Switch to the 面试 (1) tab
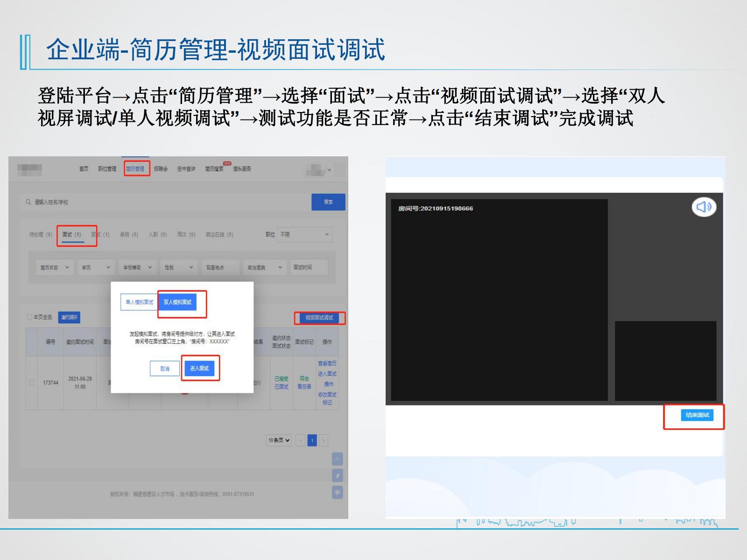The image size is (747, 560). click(x=72, y=235)
